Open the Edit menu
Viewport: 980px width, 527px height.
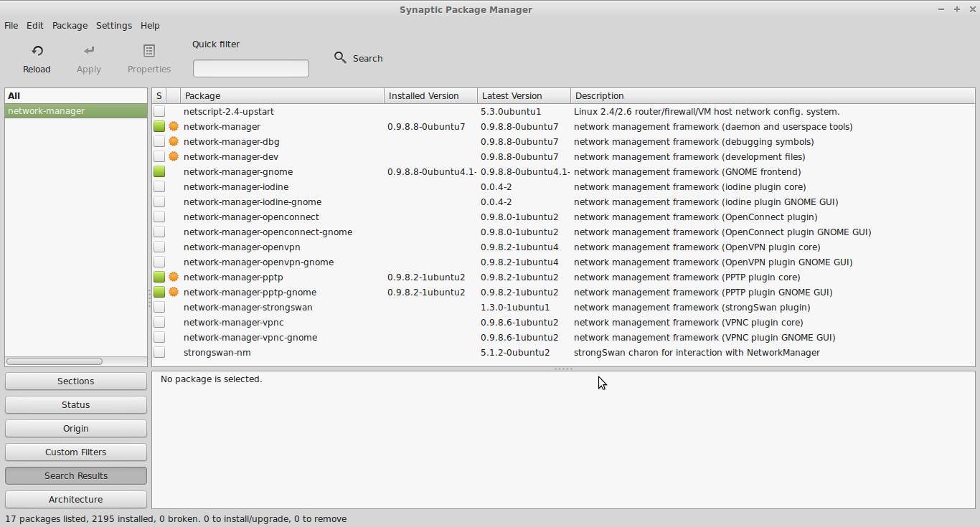point(35,25)
